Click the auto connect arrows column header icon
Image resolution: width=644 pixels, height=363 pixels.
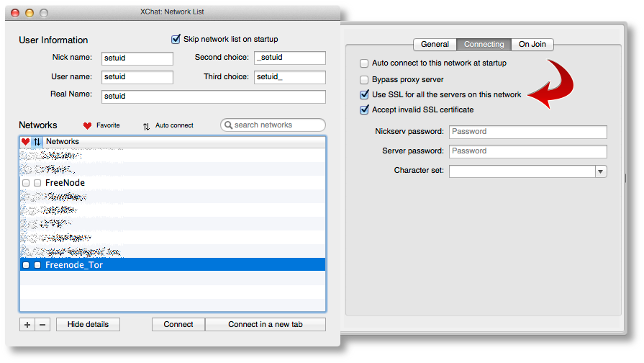click(37, 141)
